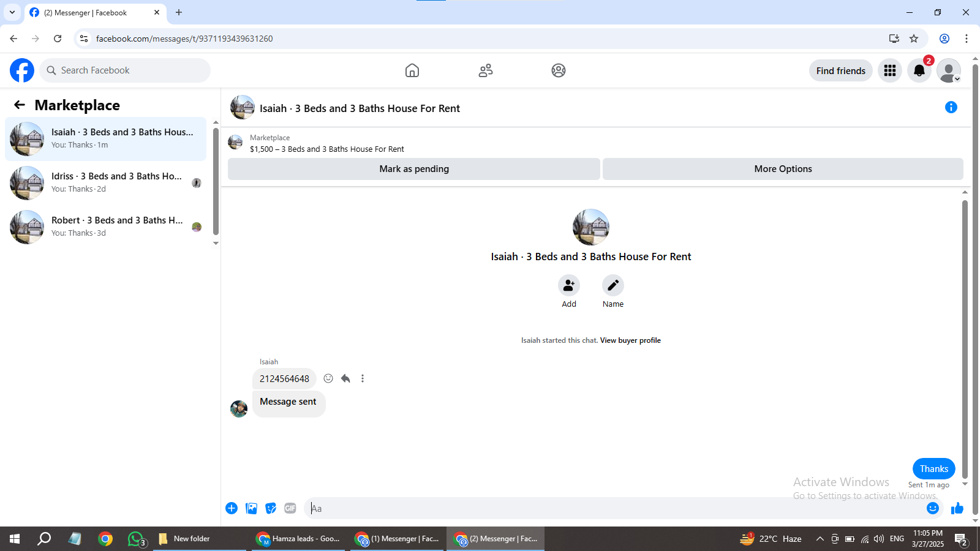Edit the chat name with pencil icon
Viewport: 980px width, 551px height.
(x=613, y=285)
